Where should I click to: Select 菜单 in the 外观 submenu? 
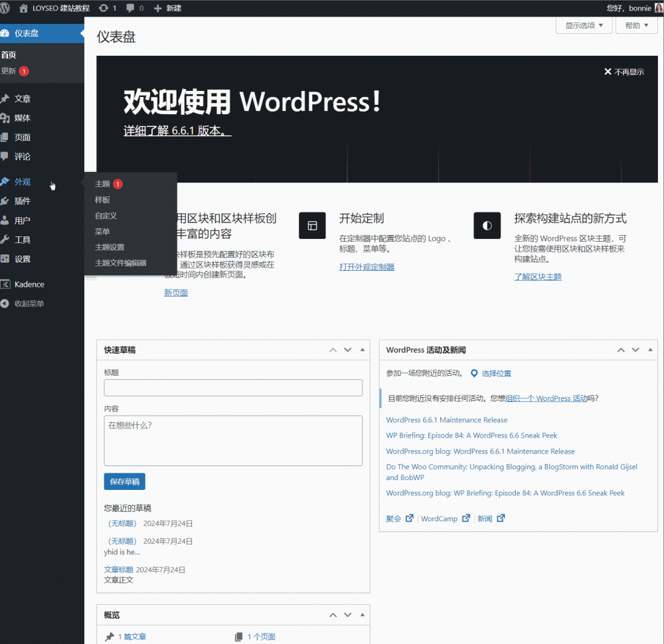coord(102,232)
